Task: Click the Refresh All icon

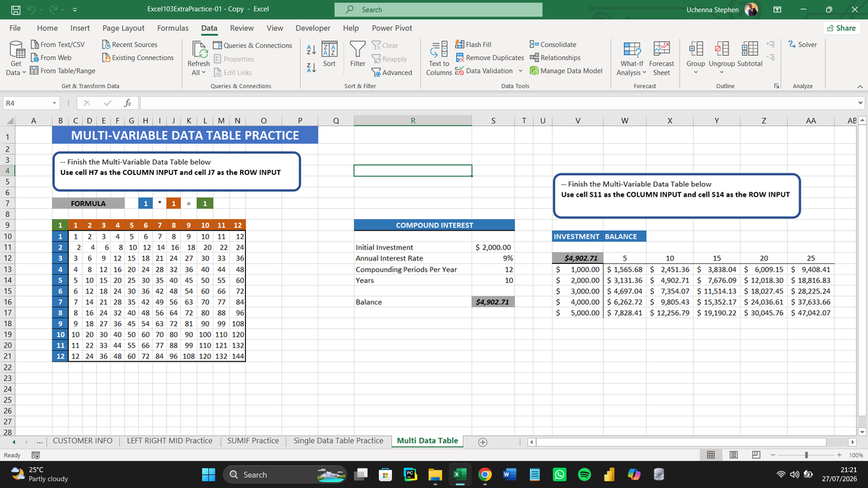Action: tap(198, 49)
